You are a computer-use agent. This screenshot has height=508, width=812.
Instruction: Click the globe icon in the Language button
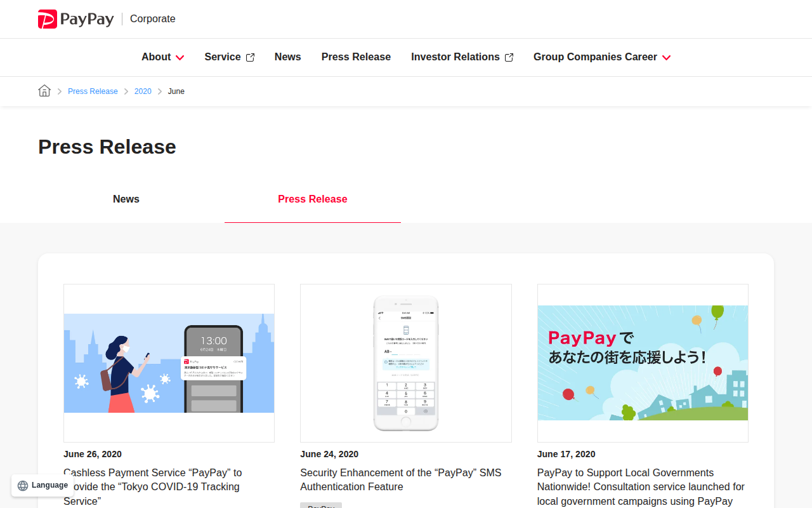pyautogui.click(x=23, y=486)
